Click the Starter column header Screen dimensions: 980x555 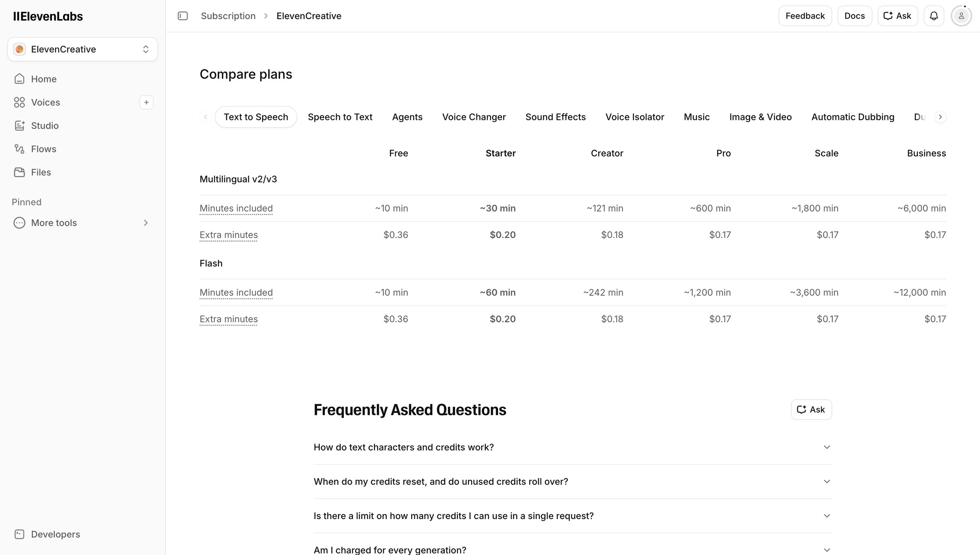tap(501, 153)
